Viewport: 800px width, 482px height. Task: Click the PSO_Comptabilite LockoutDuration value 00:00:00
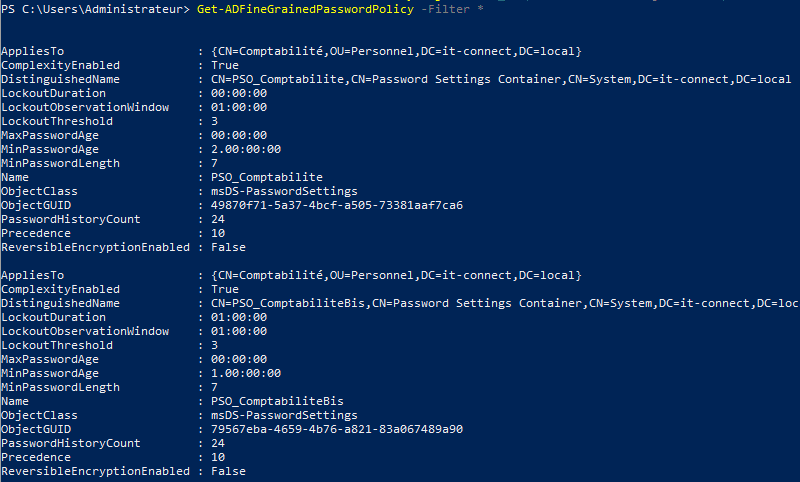click(x=240, y=93)
